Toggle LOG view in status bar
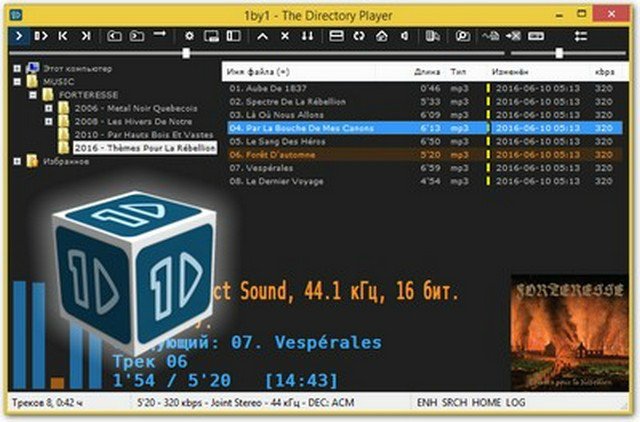 (x=516, y=403)
